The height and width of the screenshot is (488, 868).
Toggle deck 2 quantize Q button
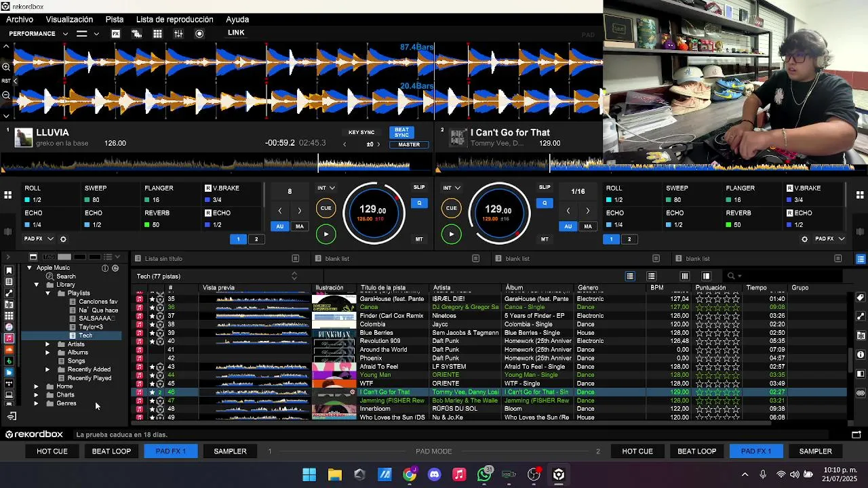click(x=545, y=203)
